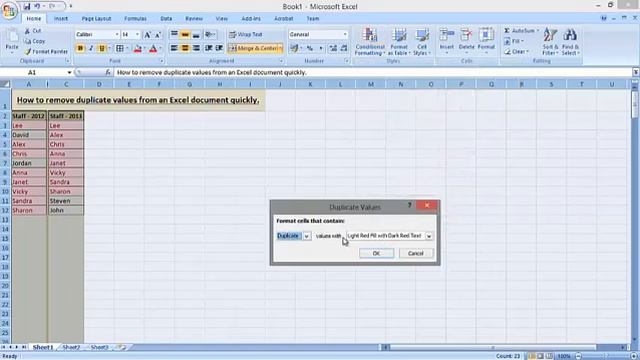
Task: Click the Decrease Decimal icon
Action: tap(344, 48)
